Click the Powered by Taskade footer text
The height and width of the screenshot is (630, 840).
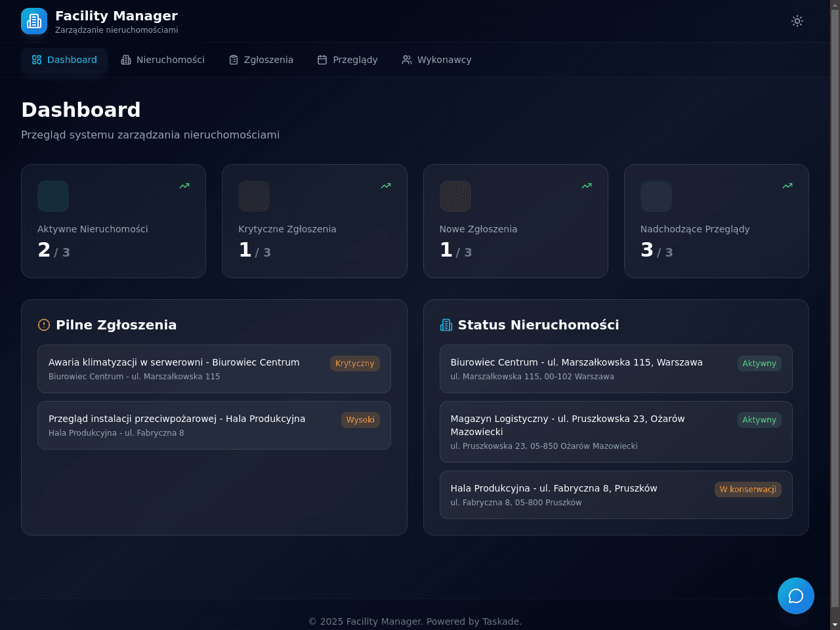point(474,621)
